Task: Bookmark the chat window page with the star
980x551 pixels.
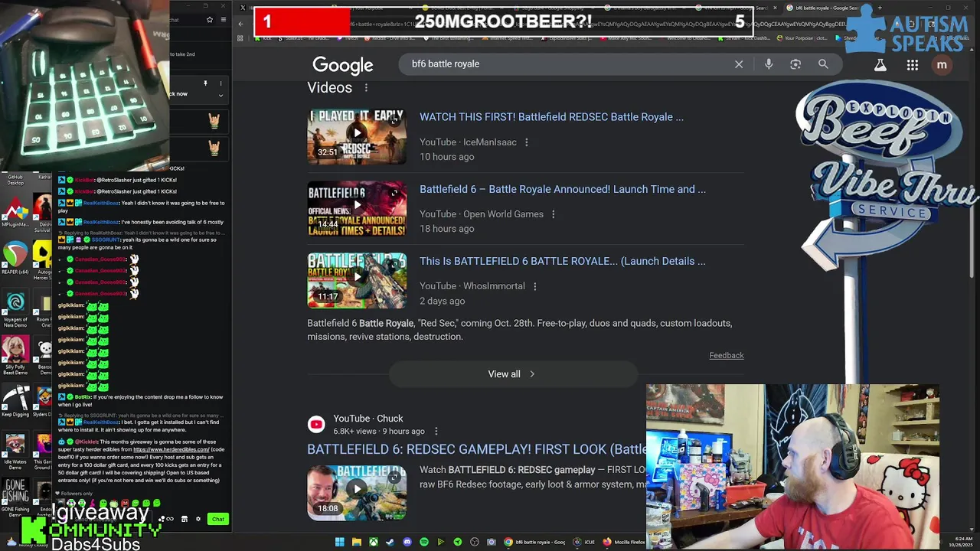Action: pyautogui.click(x=210, y=20)
